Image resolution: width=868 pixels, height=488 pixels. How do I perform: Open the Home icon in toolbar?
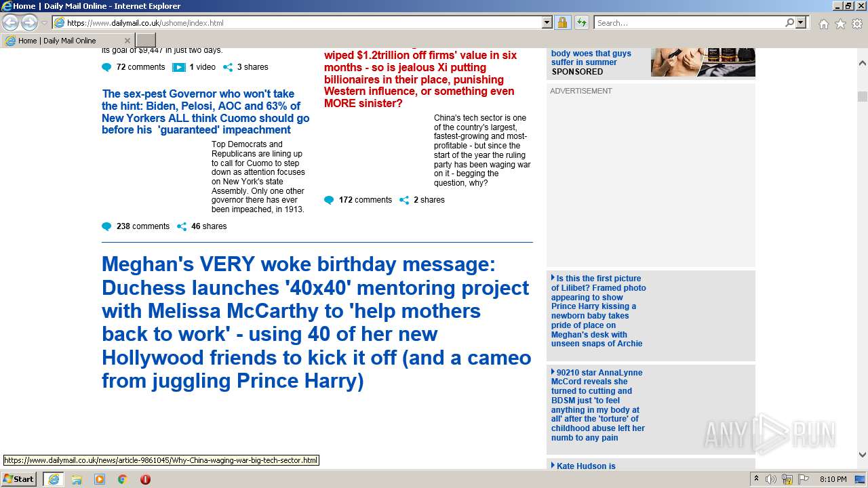[x=823, y=24]
